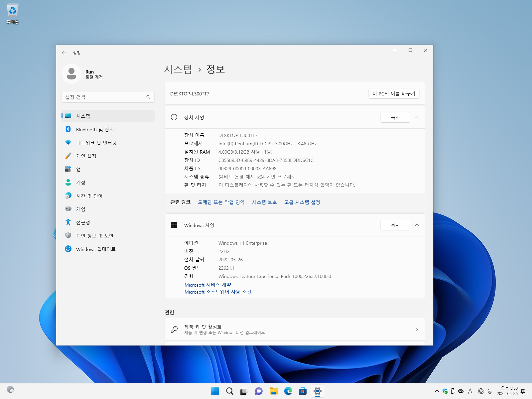
Task: Select 네트워크 및 인터넷 in the sidebar
Action: point(108,143)
